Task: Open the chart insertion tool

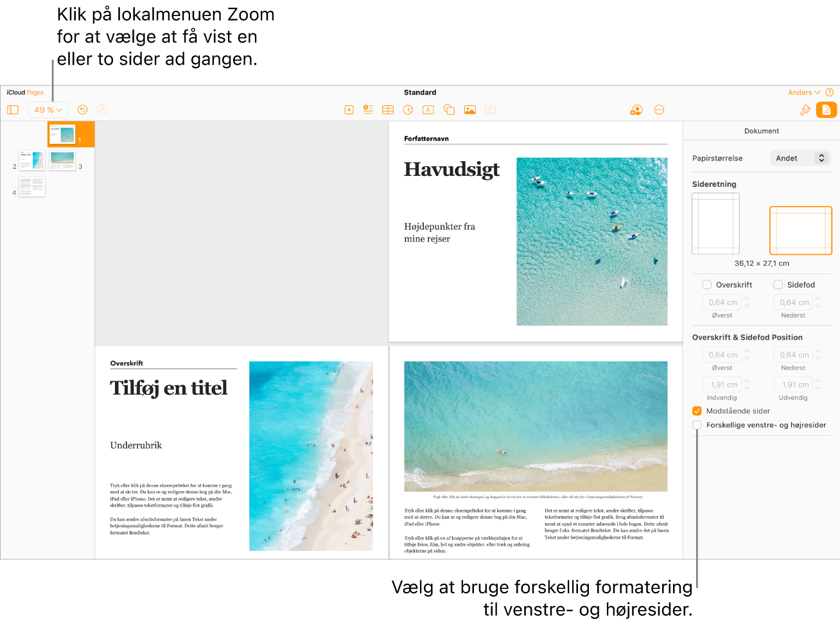Action: tap(408, 110)
